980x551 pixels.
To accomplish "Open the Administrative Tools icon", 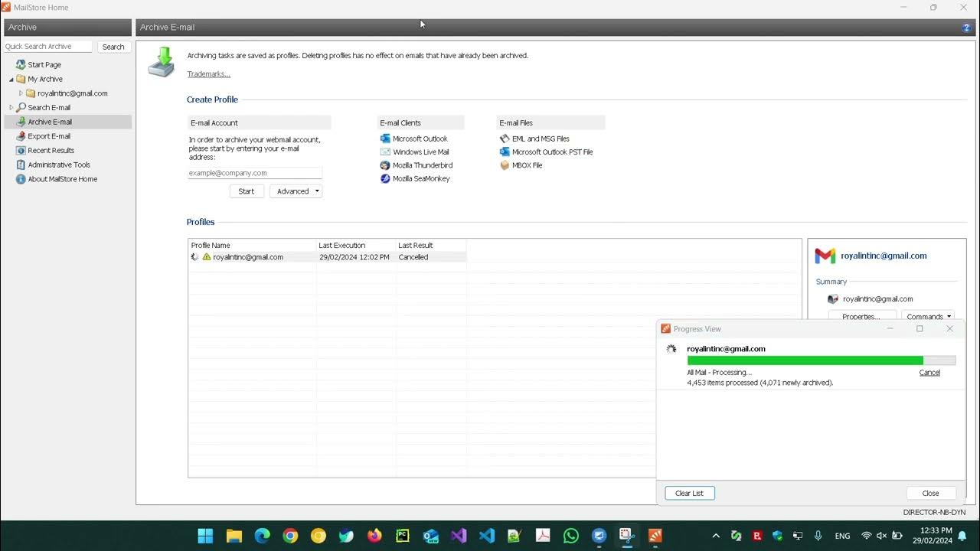I will pos(21,165).
